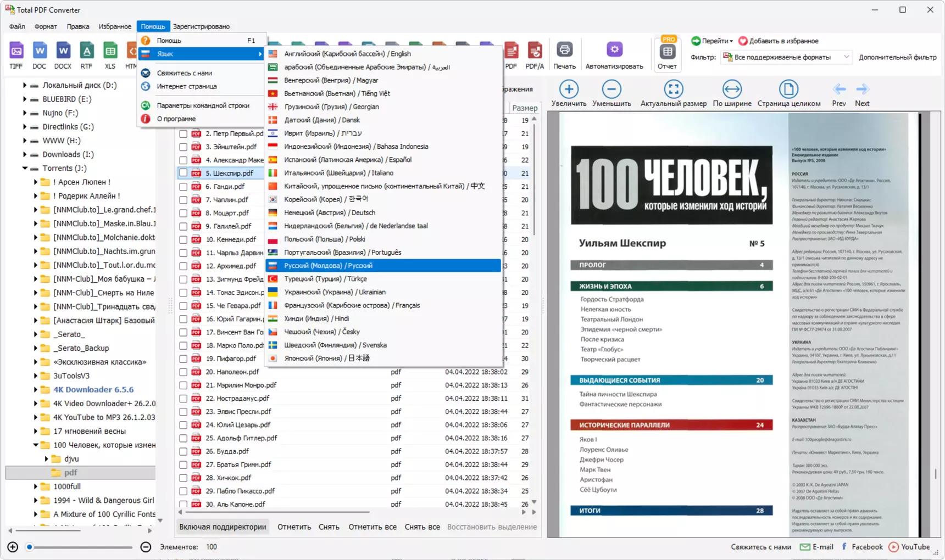The width and height of the screenshot is (945, 560).
Task: Select the DOC conversion icon
Action: 40,55
